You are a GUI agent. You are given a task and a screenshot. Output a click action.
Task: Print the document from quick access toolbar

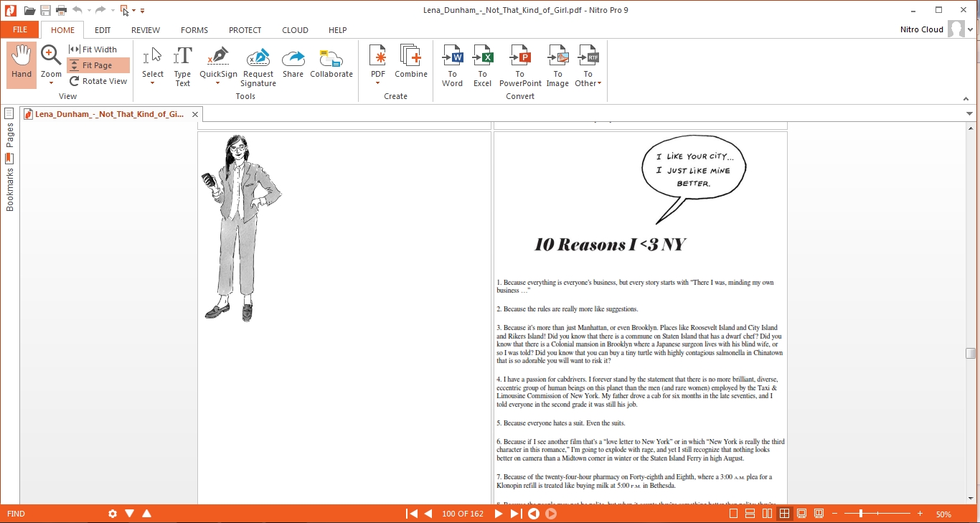pos(61,10)
